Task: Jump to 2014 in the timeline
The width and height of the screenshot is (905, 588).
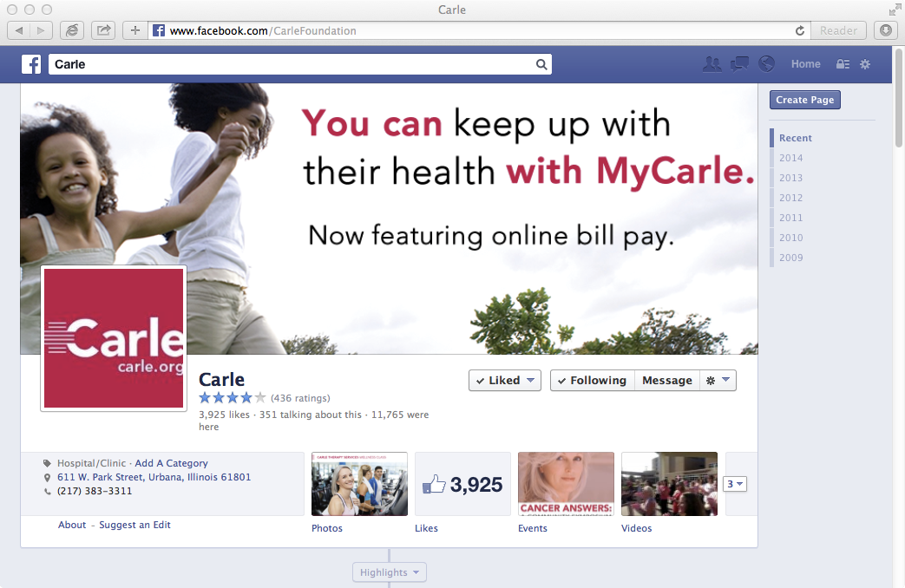Action: [x=790, y=158]
